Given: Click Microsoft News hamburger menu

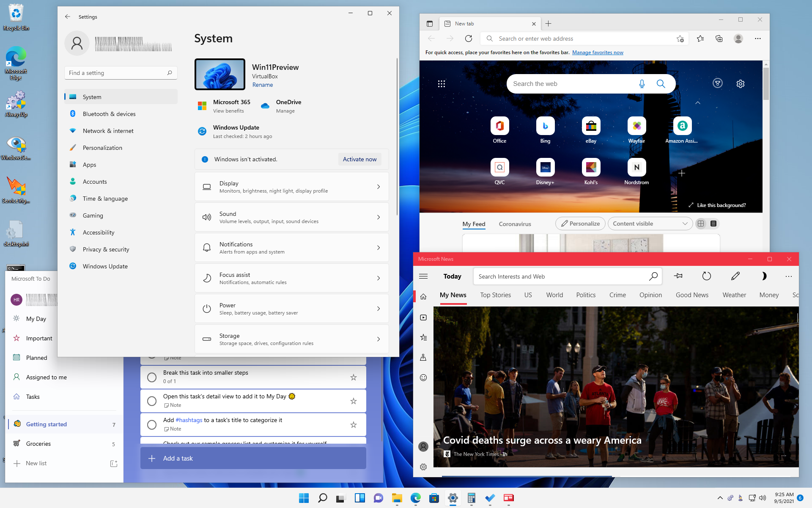Looking at the screenshot, I should point(423,276).
